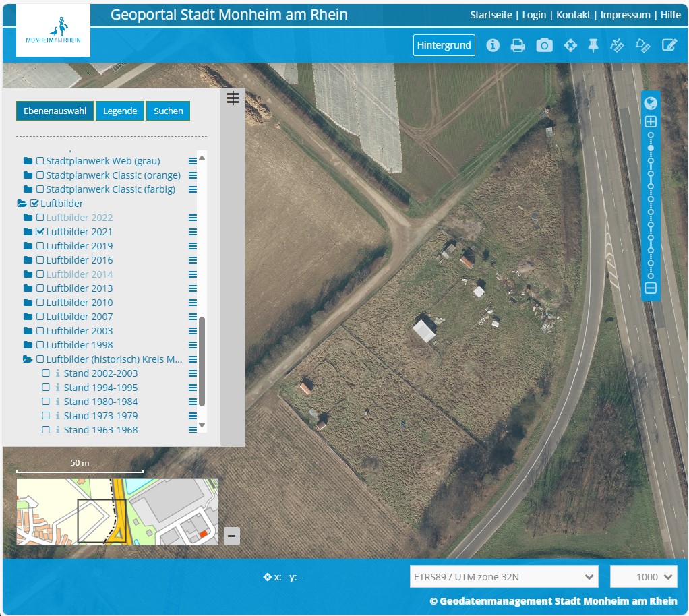Viewport: 689px width, 616px height.
Task: Click the layer list scrollbar thumb
Action: (x=202, y=361)
